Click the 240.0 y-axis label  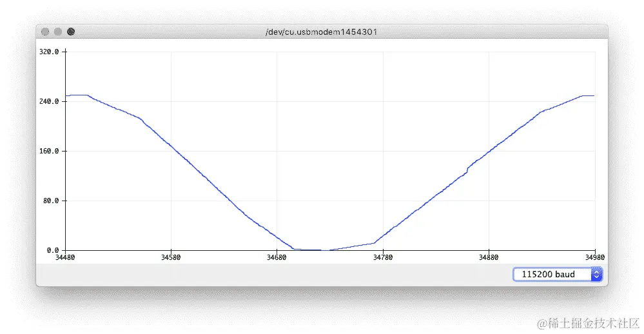click(x=49, y=101)
